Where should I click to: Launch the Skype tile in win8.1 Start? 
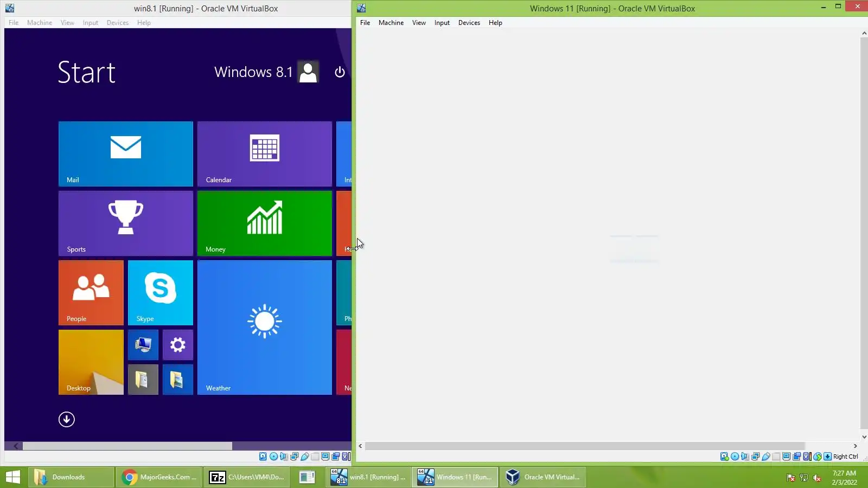tap(161, 293)
